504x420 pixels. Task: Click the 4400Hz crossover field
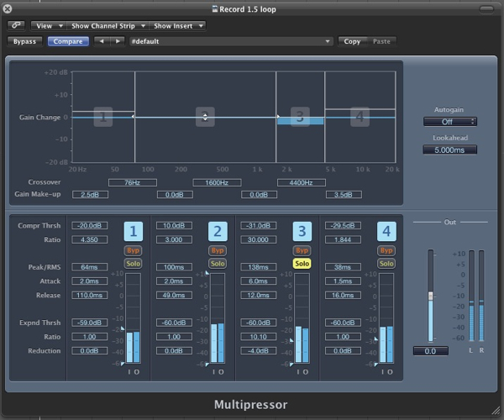302,182
